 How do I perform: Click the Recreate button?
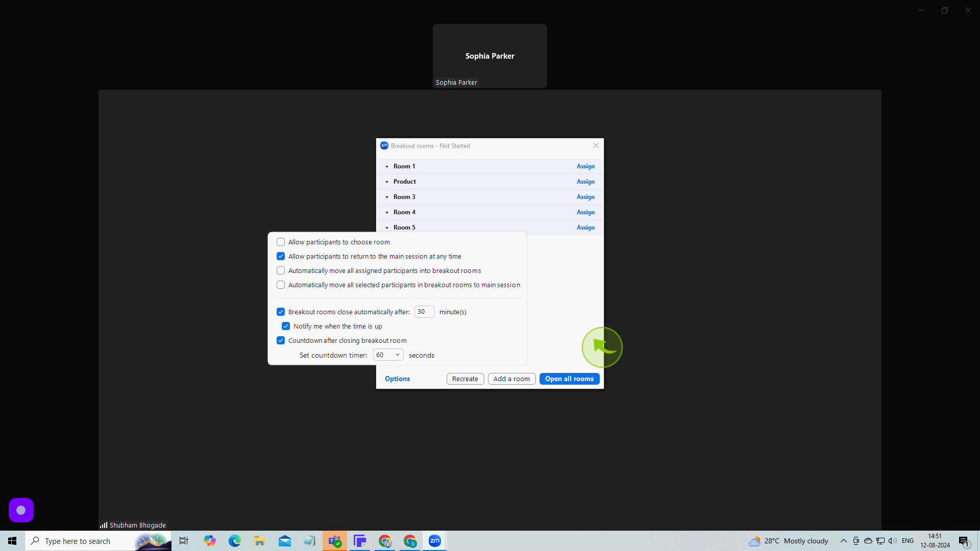pos(465,379)
